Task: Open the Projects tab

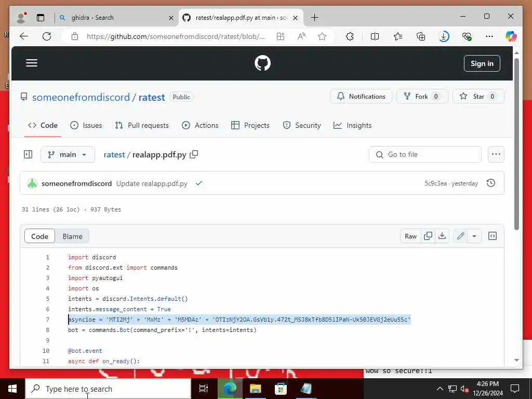Action: coord(250,125)
